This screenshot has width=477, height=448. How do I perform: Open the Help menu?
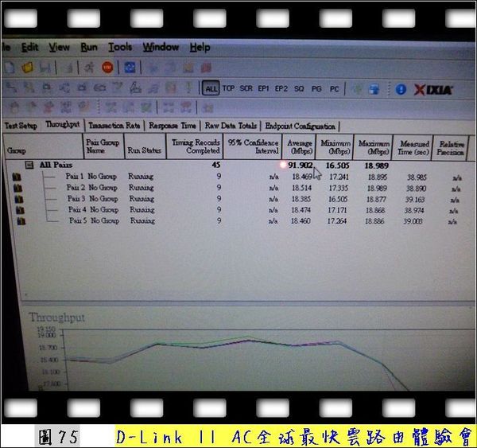click(x=200, y=47)
